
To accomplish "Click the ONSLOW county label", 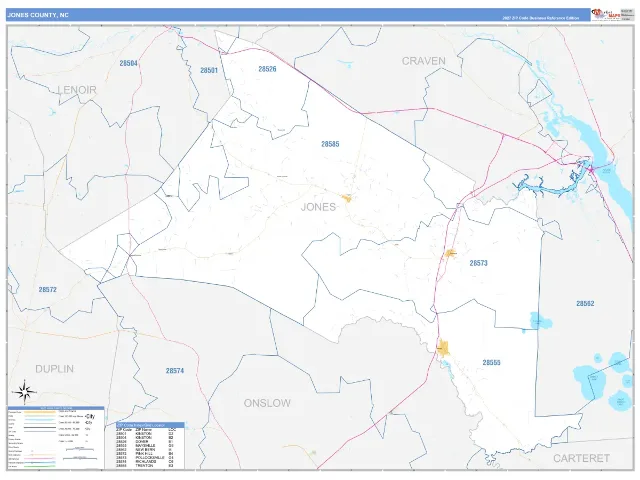I will coord(267,403).
